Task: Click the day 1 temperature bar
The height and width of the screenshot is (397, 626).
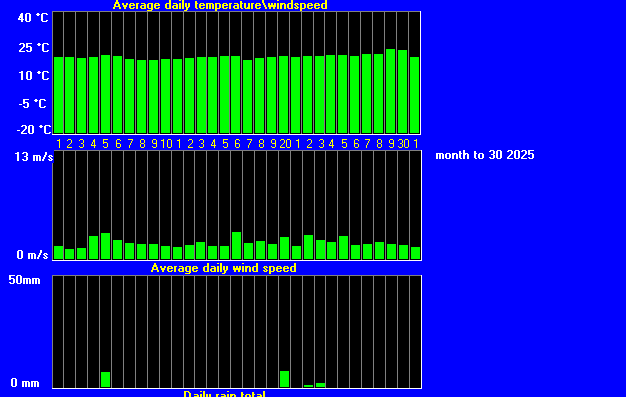Action: 58,95
